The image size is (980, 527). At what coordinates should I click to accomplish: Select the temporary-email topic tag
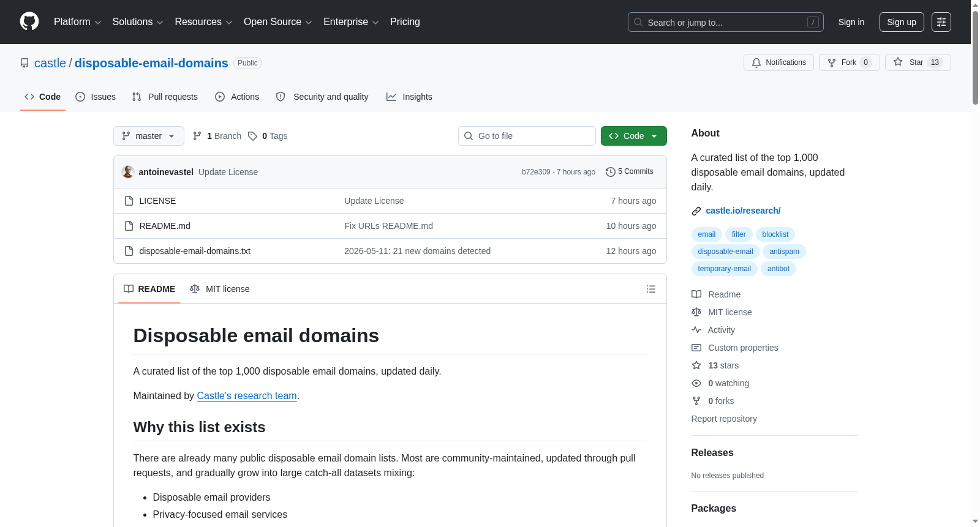pyautogui.click(x=724, y=269)
